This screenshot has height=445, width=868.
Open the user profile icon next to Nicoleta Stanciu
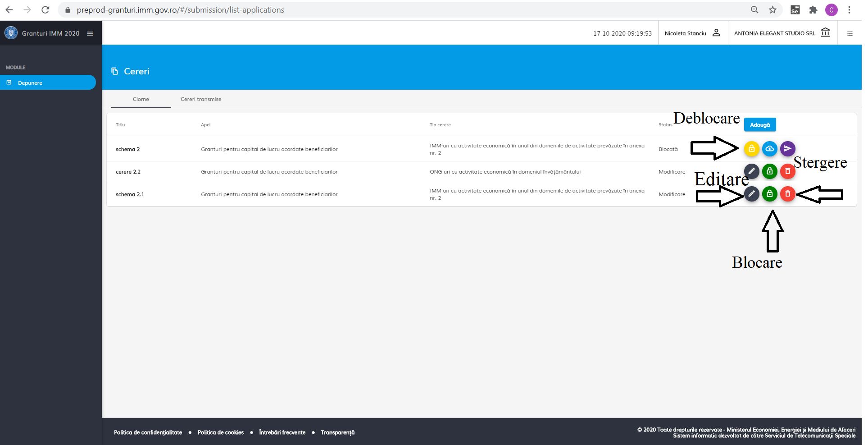click(x=716, y=33)
